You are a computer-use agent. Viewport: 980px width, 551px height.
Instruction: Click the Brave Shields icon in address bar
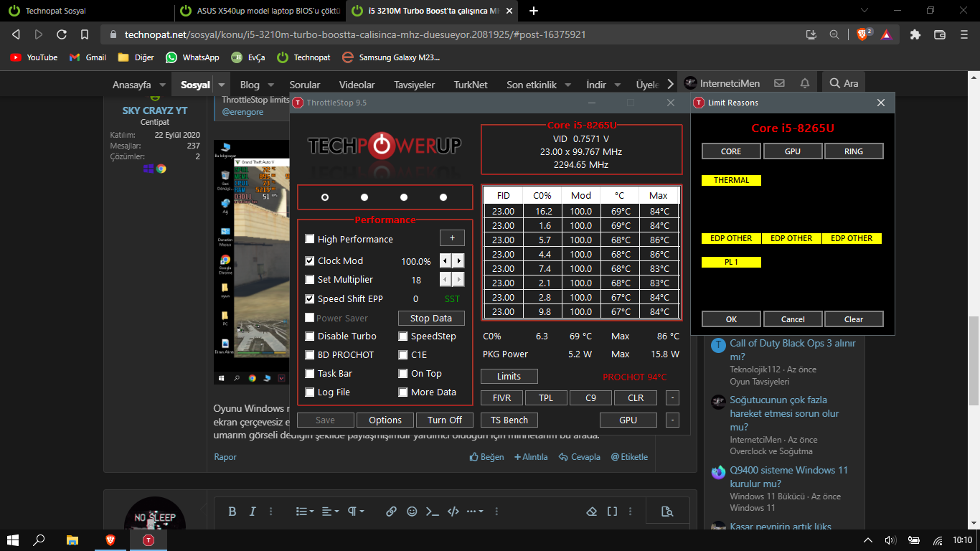[x=863, y=34]
